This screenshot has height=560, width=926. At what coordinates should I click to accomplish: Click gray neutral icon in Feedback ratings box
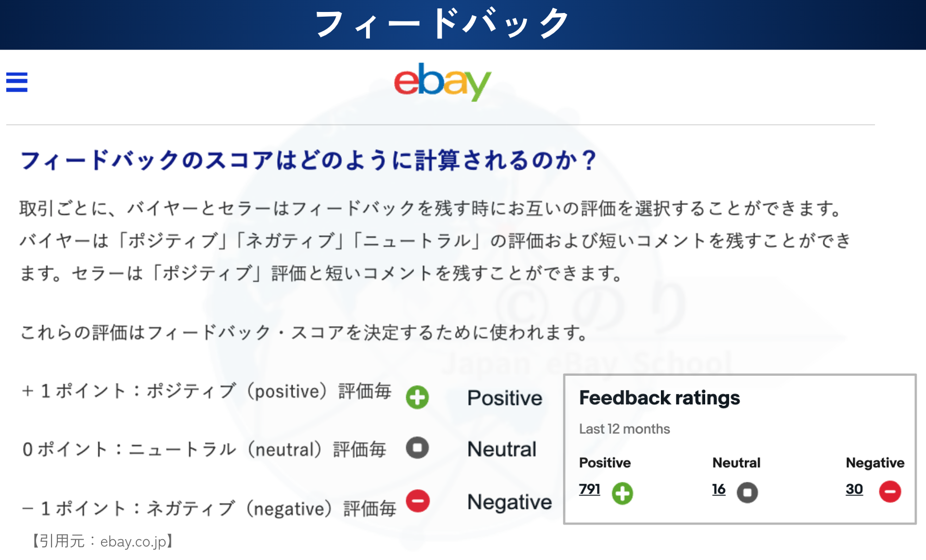pos(747,492)
